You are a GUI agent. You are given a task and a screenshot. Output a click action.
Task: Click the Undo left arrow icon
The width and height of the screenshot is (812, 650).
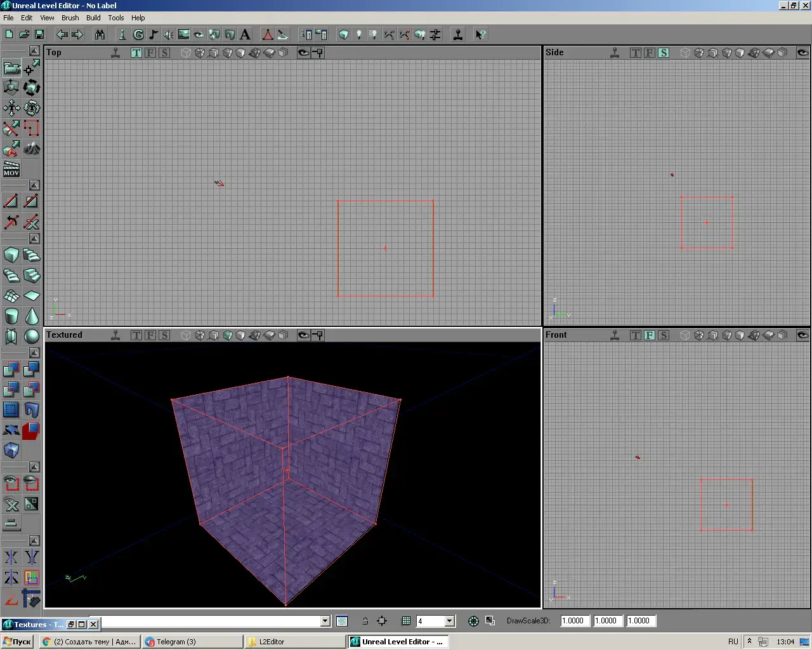pos(62,35)
